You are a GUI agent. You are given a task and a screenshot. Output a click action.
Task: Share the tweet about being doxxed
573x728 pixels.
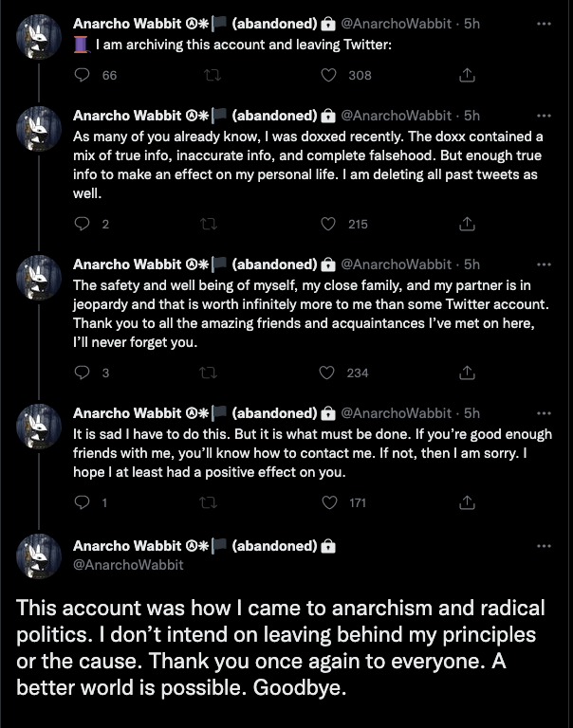click(x=467, y=224)
